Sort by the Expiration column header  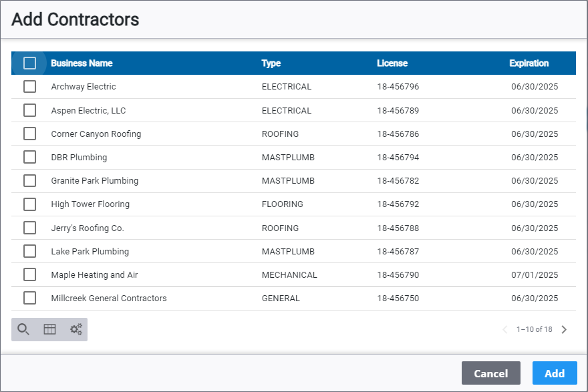pos(529,63)
